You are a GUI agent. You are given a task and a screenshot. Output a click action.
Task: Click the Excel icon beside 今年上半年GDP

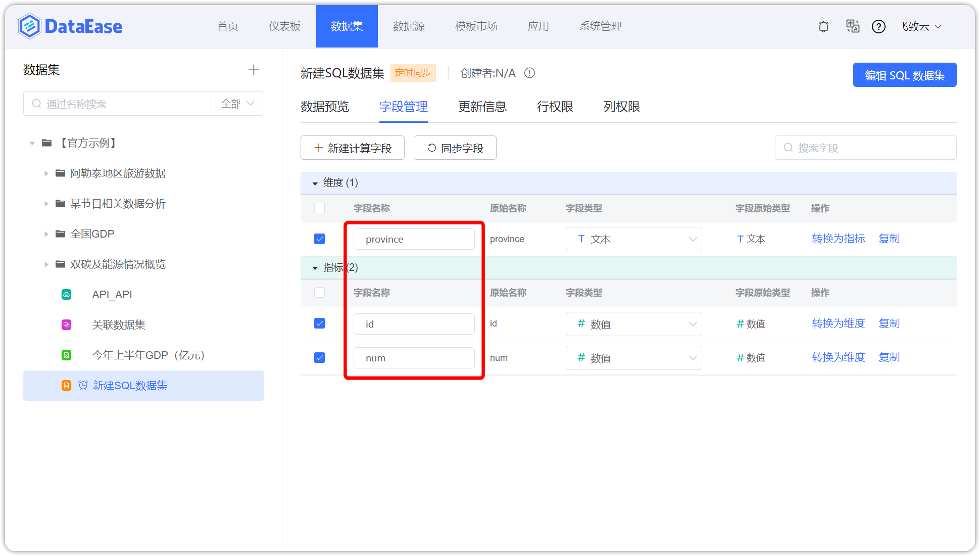66,355
